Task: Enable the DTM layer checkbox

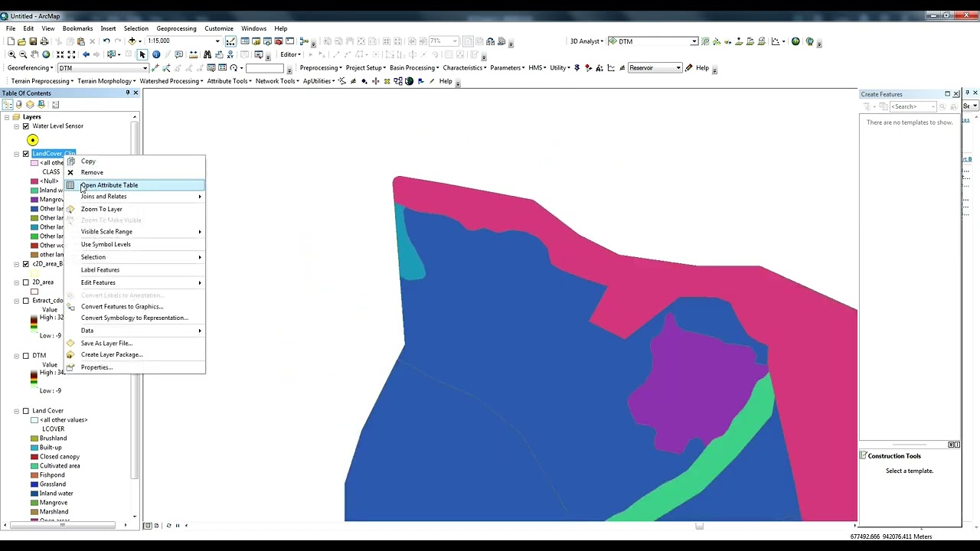Action: pyautogui.click(x=26, y=356)
